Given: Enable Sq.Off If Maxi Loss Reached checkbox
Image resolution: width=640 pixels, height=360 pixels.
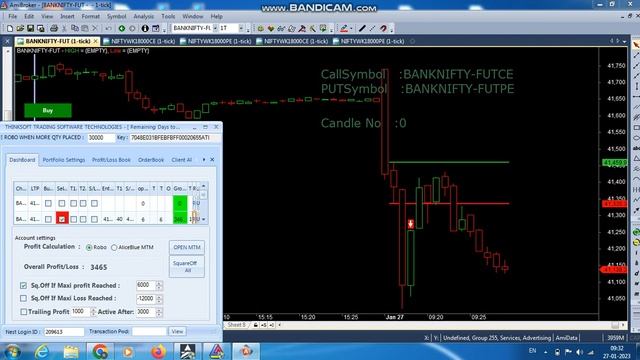Looking at the screenshot, I should 23,298.
